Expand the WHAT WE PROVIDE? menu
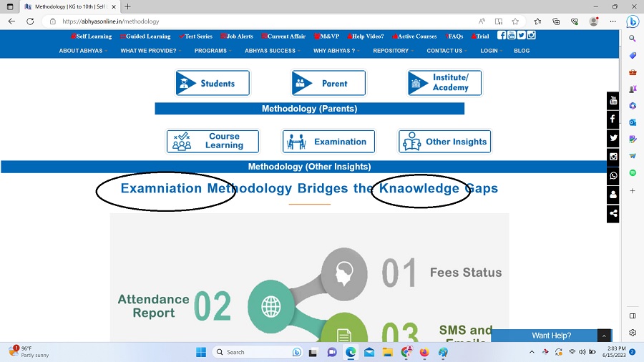This screenshot has height=362, width=644. coord(150,51)
